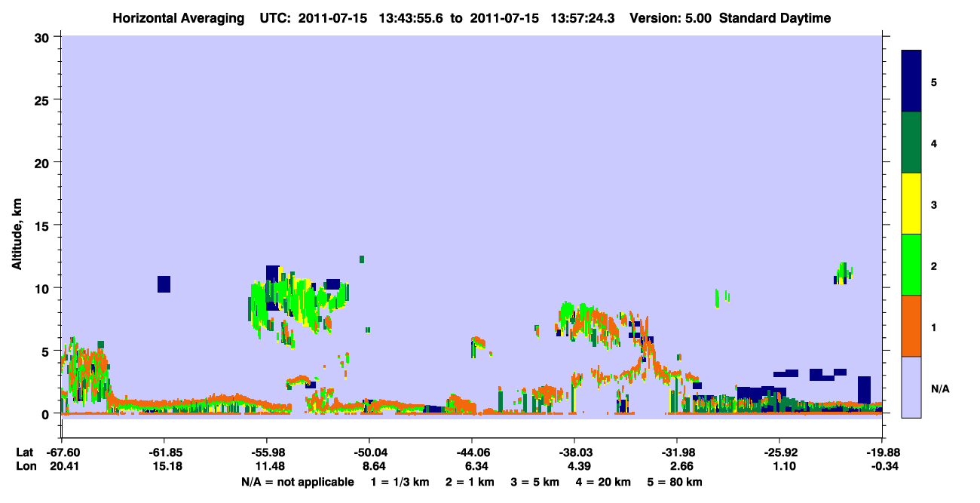The image size is (980, 503).
Task: Click the '5 = 80 km' legend entry
Action: point(675,482)
